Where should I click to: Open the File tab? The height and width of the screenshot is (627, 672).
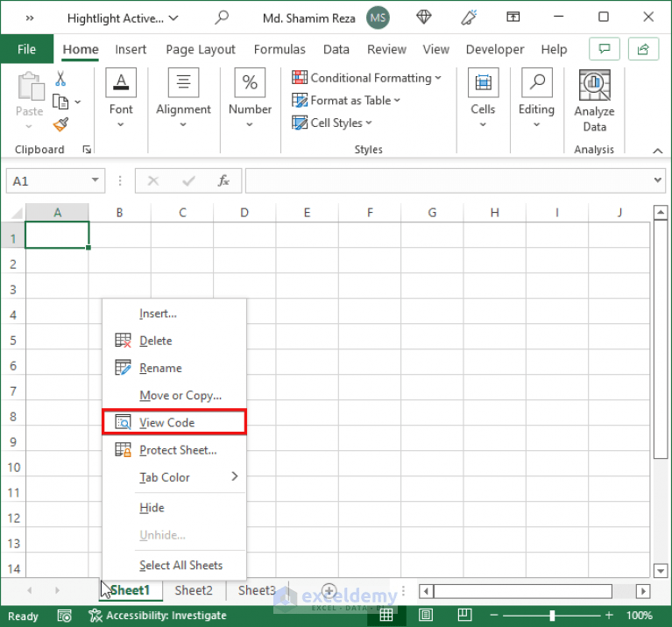(26, 49)
